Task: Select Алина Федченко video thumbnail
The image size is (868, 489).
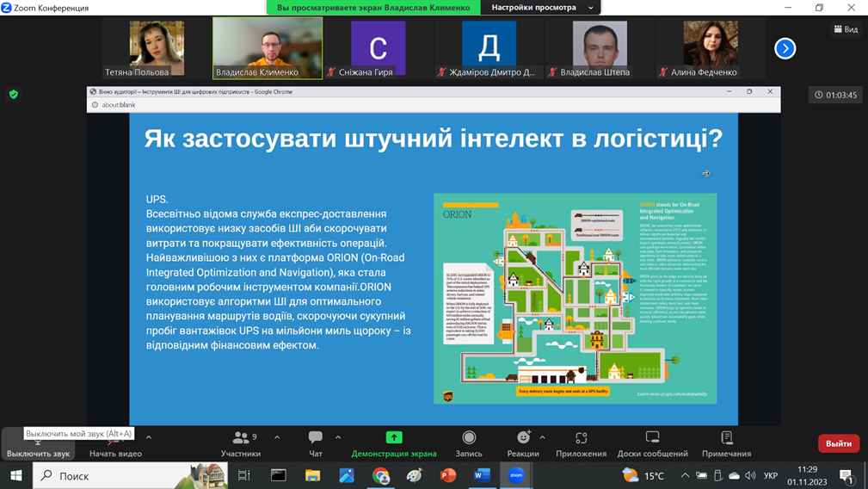Action: pos(711,49)
